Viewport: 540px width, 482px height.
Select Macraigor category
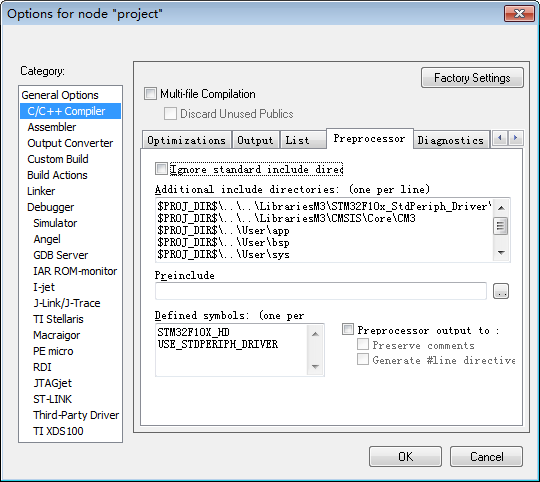[56, 335]
